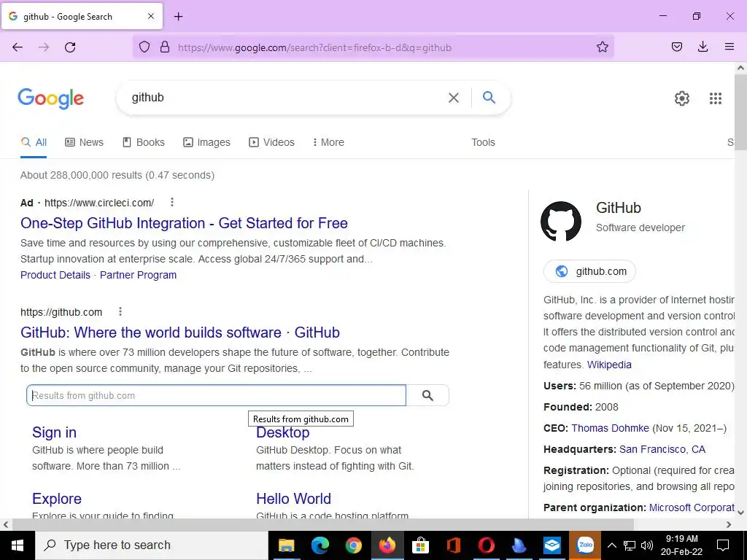Viewport: 747px width, 560px height.
Task: Click the padlock site info icon
Action: 165,47
